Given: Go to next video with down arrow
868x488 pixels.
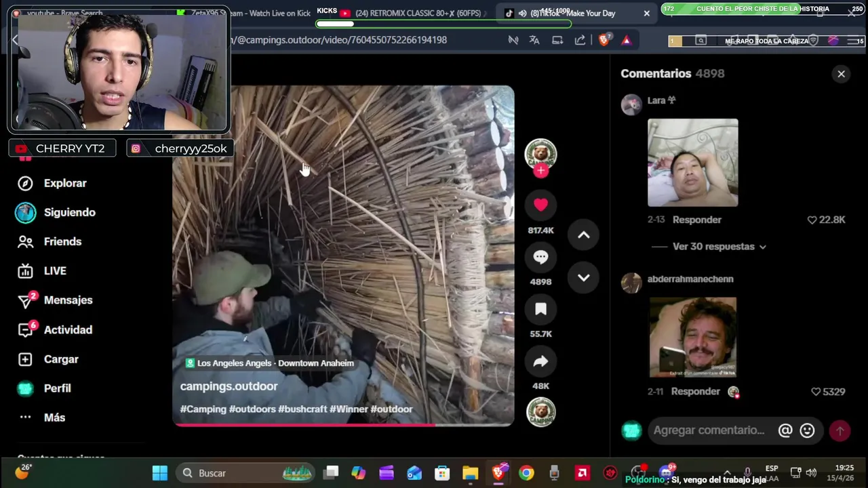Looking at the screenshot, I should coord(583,278).
